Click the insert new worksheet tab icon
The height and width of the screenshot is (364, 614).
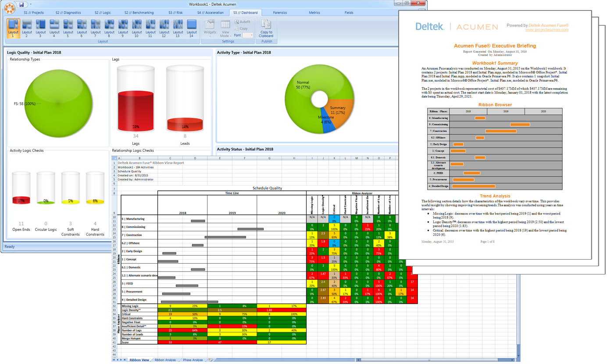pos(211,360)
